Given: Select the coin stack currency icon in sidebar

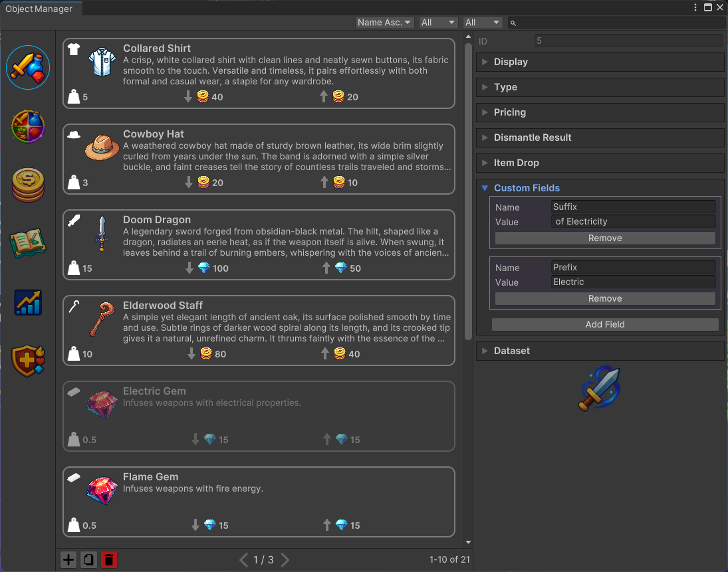Looking at the screenshot, I should click(28, 185).
